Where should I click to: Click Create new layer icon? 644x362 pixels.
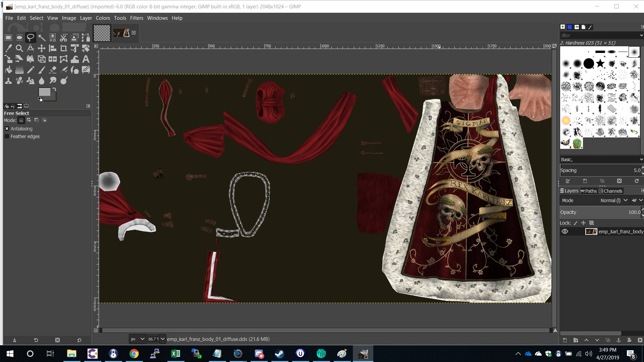[x=565, y=340]
